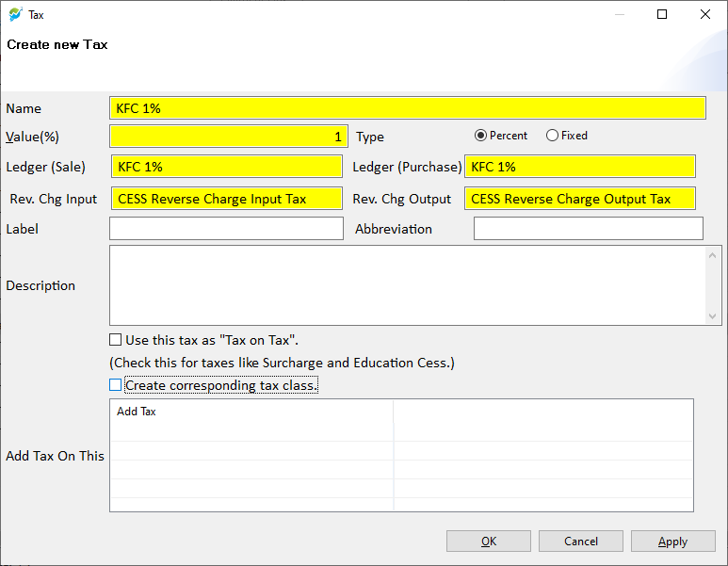Screen dimensions: 728x566
Task: Click the Cancel button
Action: tap(581, 542)
